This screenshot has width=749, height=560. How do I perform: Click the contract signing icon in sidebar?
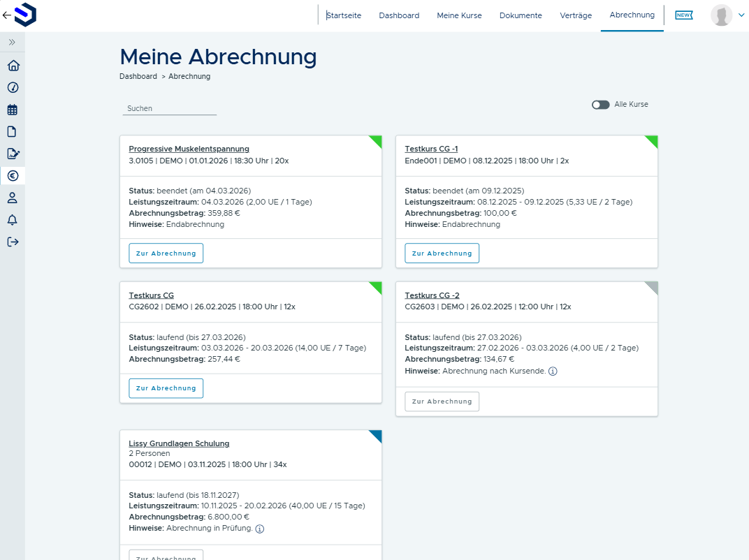(x=13, y=154)
